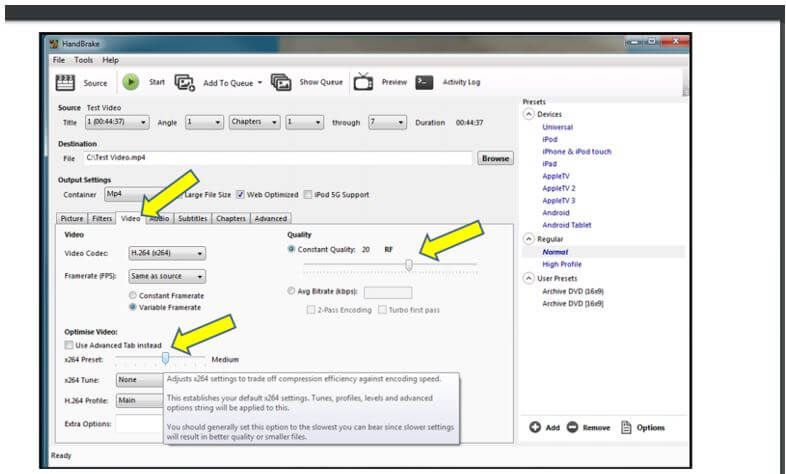786x474 pixels.
Task: Switch to the Subtitles tab
Action: (192, 218)
